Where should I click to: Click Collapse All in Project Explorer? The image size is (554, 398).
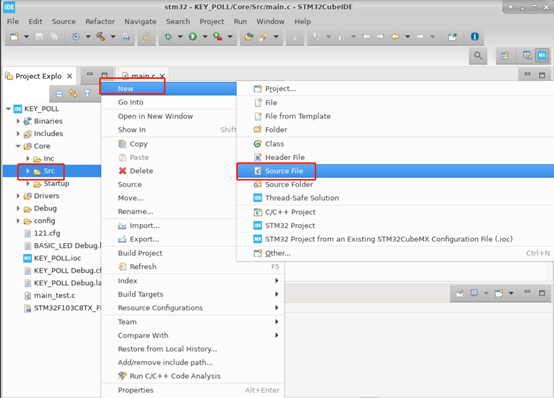click(x=59, y=94)
